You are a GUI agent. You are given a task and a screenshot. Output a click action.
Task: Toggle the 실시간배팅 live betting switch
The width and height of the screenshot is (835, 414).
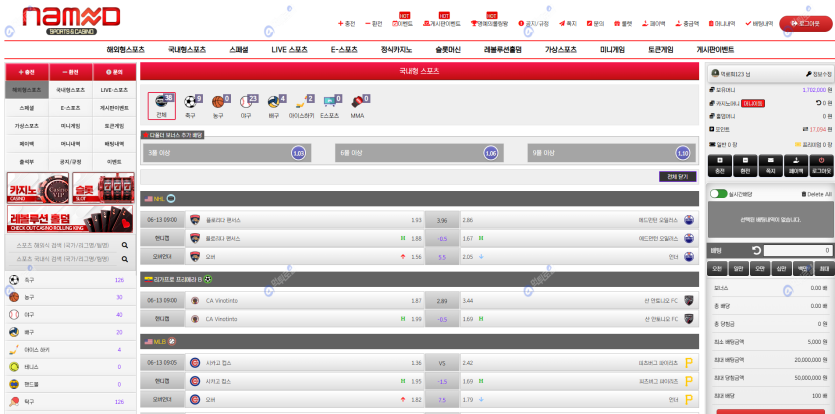(717, 194)
